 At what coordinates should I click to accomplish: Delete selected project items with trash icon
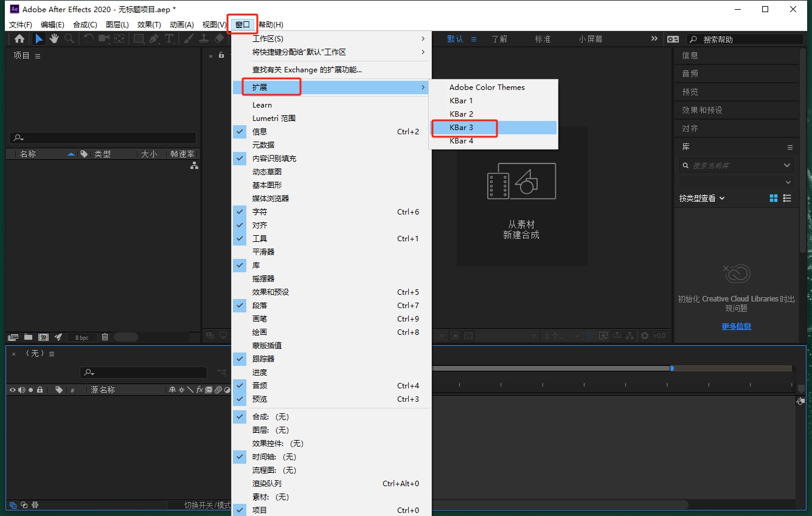[105, 337]
